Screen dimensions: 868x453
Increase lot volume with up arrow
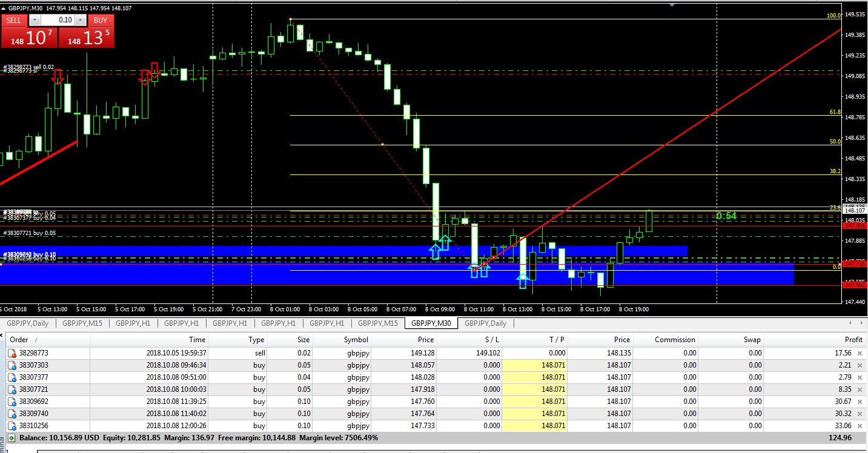pyautogui.click(x=81, y=20)
